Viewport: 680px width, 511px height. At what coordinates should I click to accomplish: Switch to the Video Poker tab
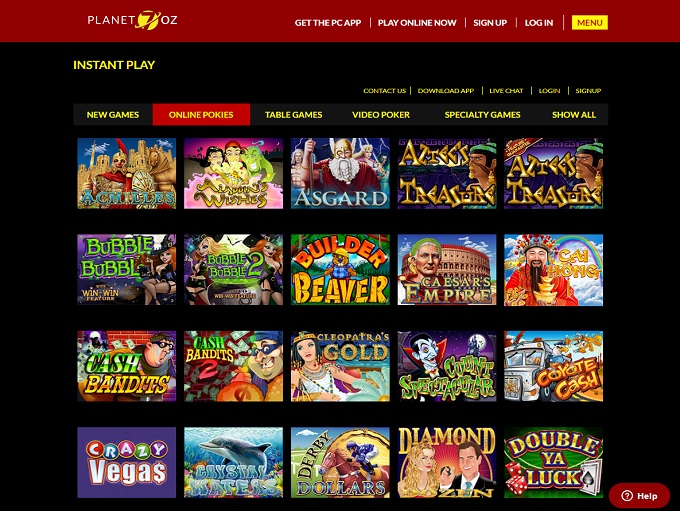[x=381, y=115]
